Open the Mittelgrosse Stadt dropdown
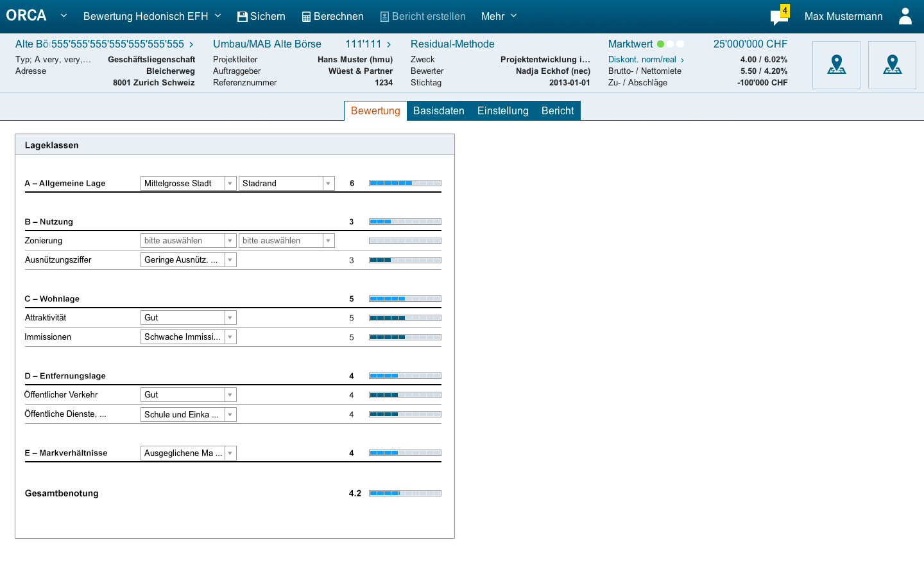This screenshot has width=924, height=569. pos(189,183)
